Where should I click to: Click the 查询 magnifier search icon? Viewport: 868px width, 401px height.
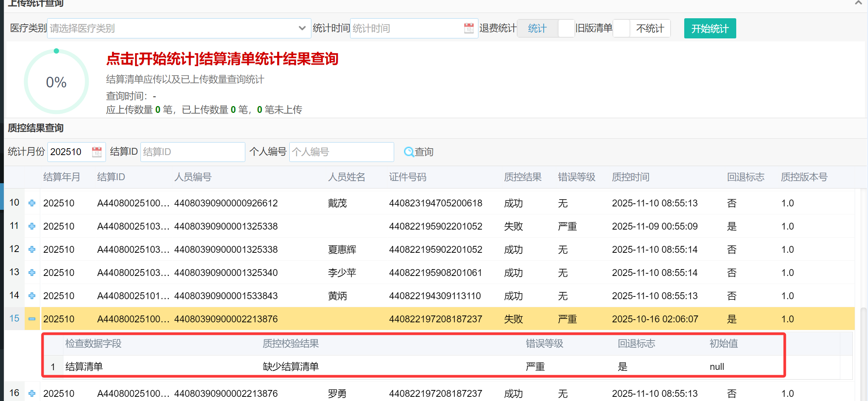click(409, 152)
